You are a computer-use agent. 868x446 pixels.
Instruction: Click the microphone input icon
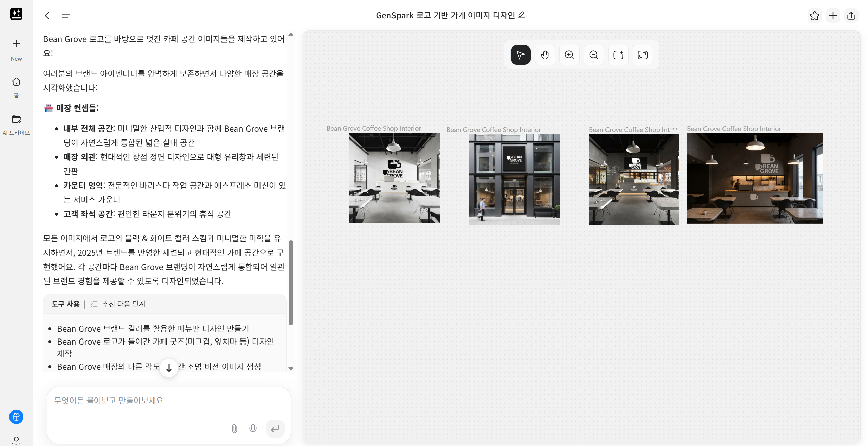tap(253, 428)
